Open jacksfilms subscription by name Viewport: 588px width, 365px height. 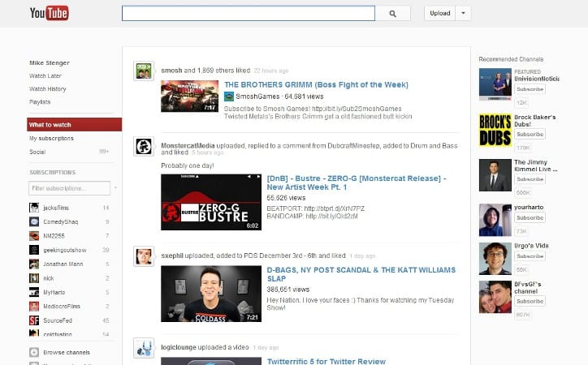point(56,208)
